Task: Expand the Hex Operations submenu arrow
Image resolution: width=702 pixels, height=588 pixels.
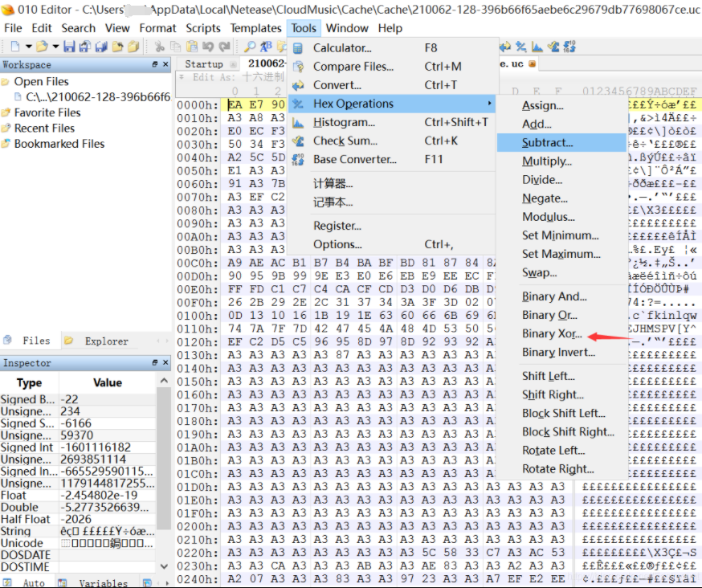Action: (490, 104)
